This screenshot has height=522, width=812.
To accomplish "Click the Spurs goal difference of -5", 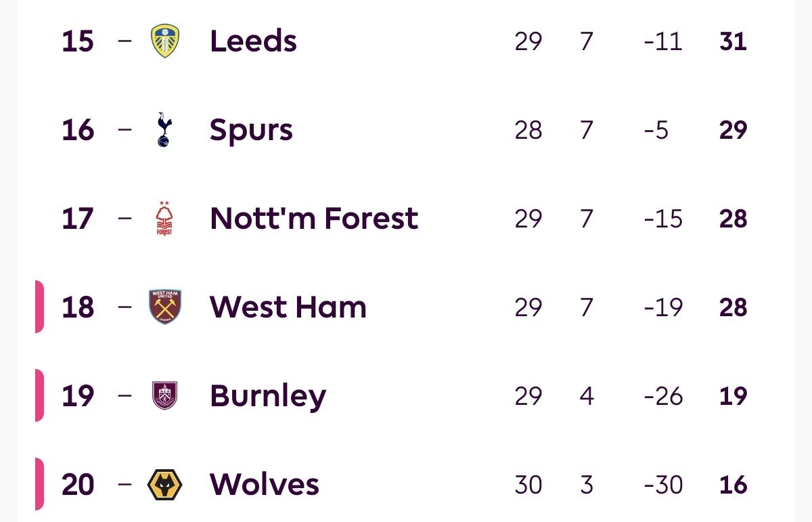I will pos(656,130).
